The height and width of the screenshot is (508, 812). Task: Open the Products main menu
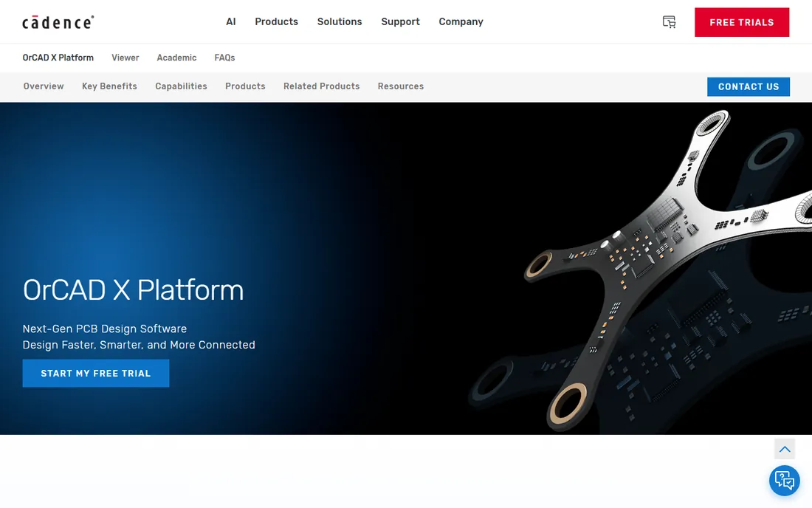(x=277, y=21)
